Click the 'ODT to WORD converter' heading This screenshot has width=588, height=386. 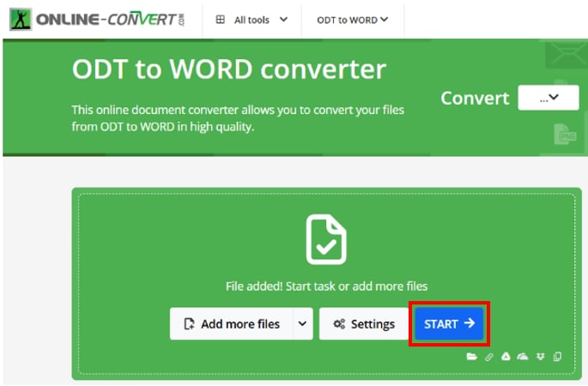229,69
